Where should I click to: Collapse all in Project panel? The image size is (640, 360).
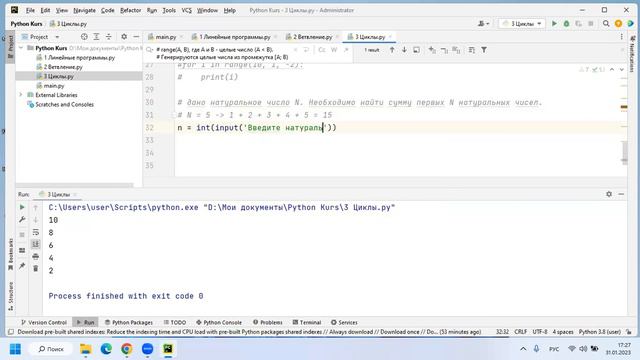tap(109, 37)
